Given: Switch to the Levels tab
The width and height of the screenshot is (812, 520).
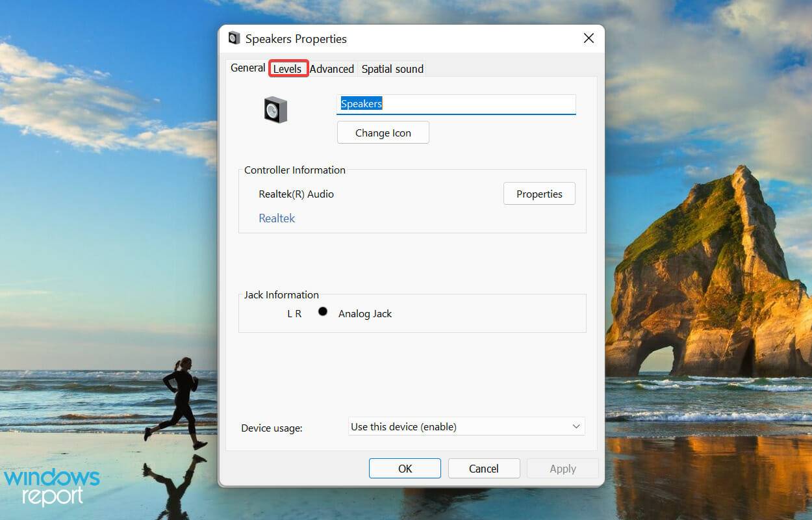Looking at the screenshot, I should click(x=288, y=68).
